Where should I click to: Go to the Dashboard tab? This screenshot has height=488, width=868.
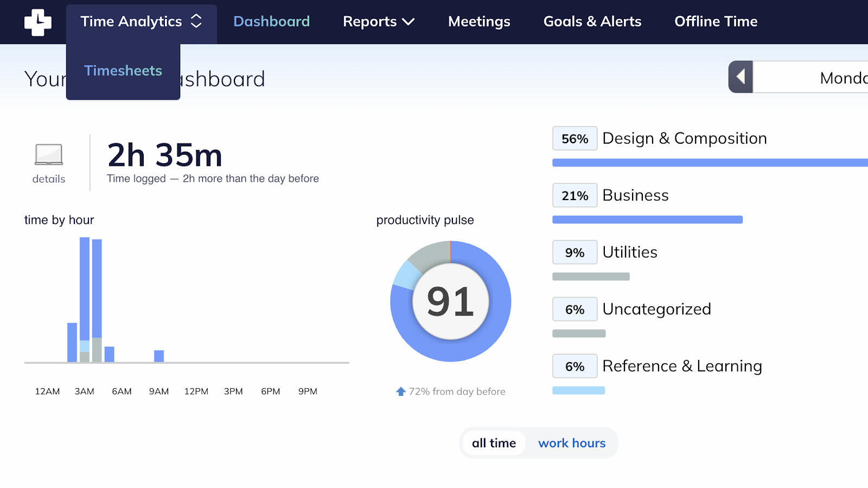pyautogui.click(x=271, y=22)
